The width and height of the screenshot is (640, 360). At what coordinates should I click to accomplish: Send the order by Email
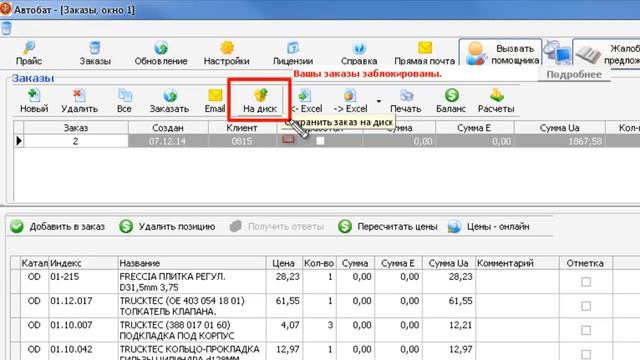point(215,101)
